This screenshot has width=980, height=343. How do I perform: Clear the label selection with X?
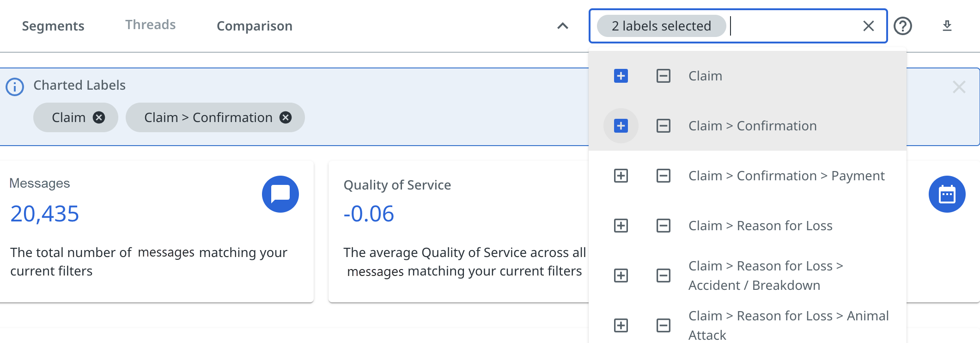click(868, 26)
